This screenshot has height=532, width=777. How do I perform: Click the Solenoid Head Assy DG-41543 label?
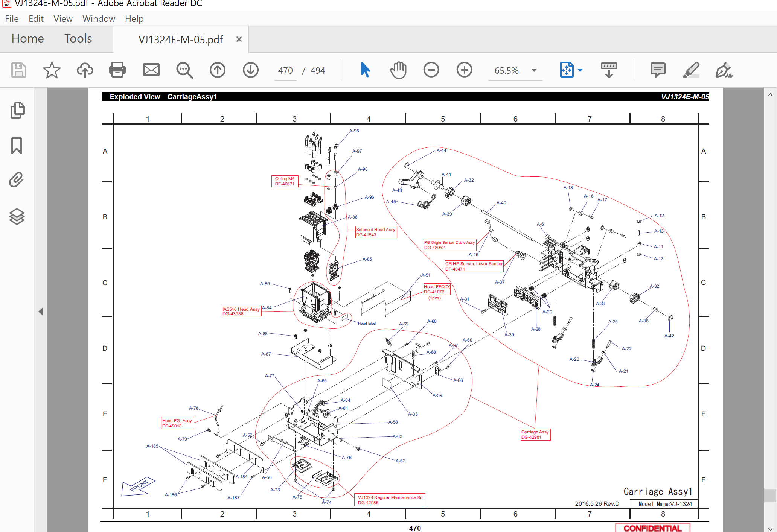[x=376, y=232]
